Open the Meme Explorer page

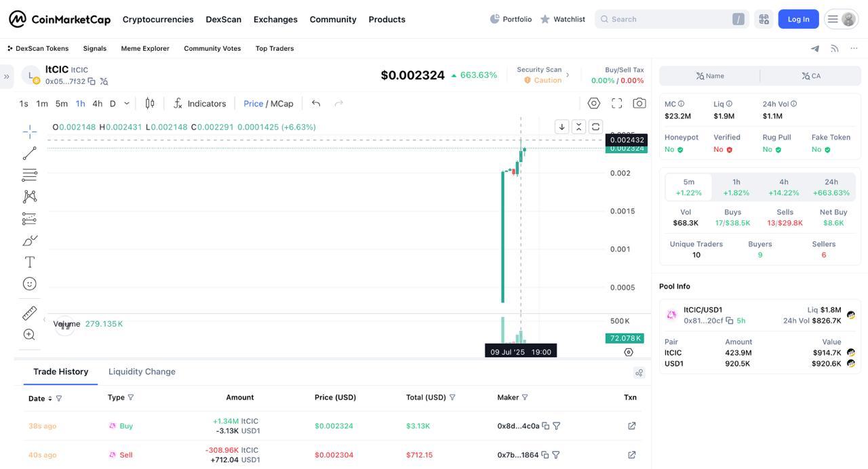pos(145,48)
